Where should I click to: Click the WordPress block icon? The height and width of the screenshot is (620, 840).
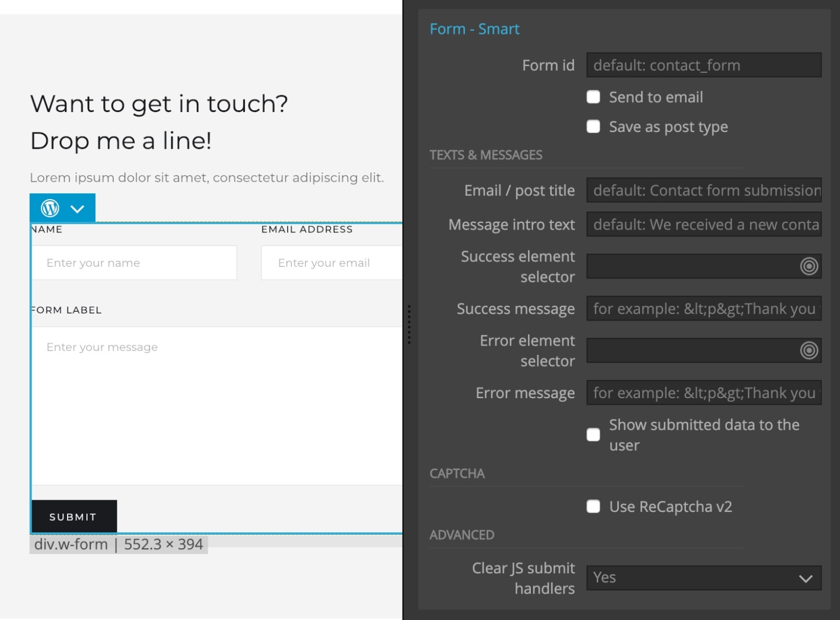[50, 208]
